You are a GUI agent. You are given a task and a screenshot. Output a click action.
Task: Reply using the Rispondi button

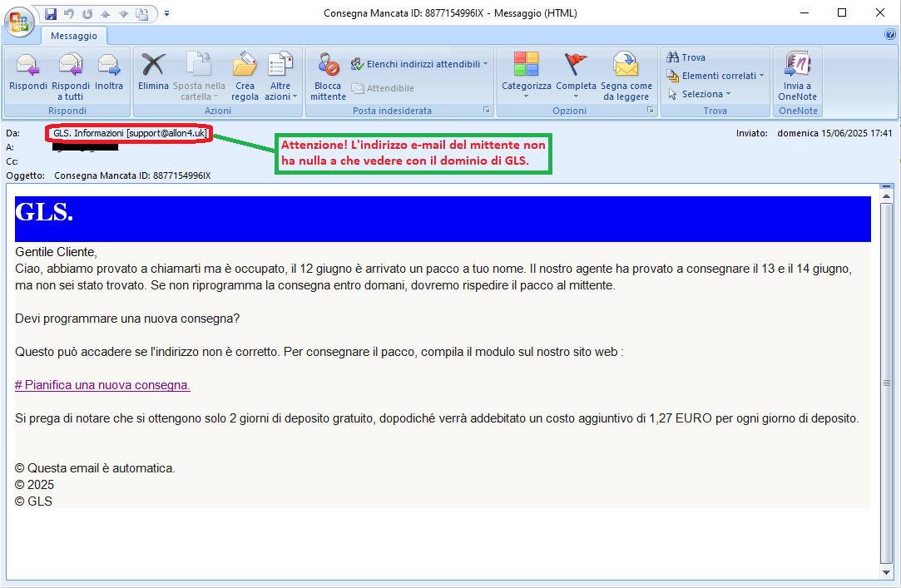(x=27, y=77)
